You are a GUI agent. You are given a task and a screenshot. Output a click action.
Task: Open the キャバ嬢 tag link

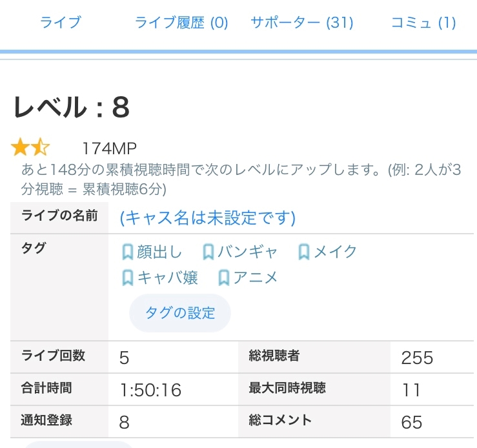(167, 278)
